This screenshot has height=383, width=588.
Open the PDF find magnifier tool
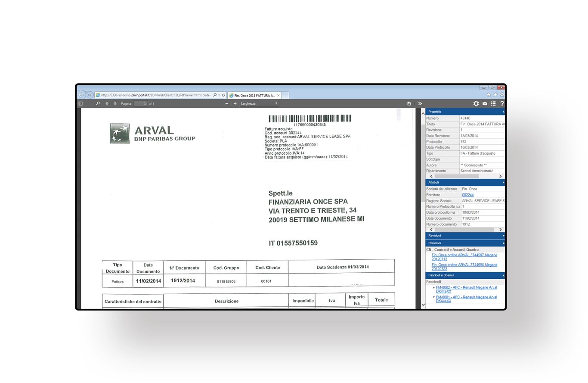pyautogui.click(x=98, y=104)
